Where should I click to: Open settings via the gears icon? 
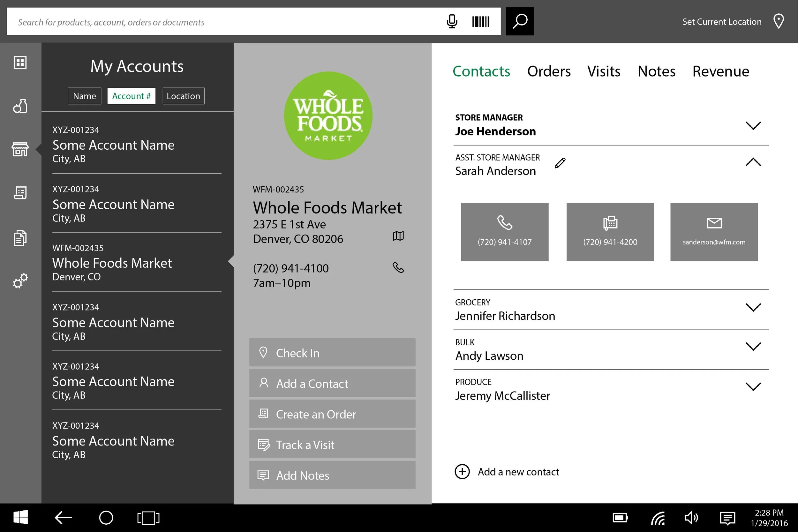coord(20,281)
